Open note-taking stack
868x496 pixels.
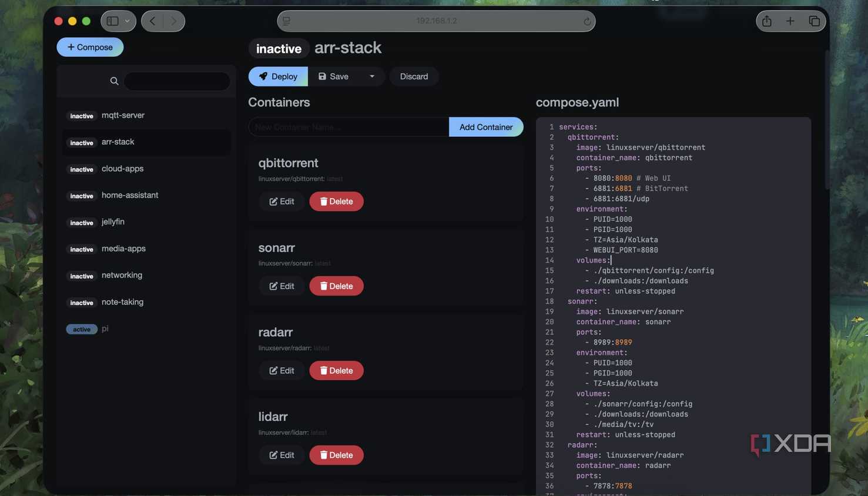(x=146, y=302)
